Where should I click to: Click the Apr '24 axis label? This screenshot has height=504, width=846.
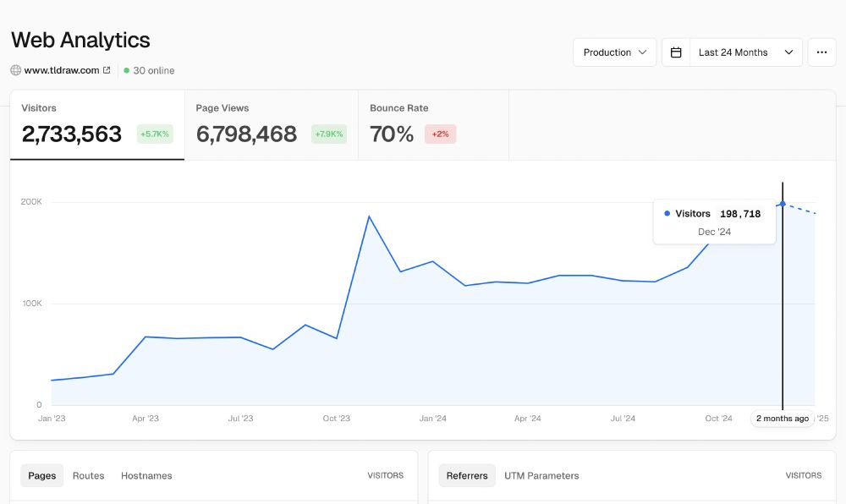click(x=528, y=419)
